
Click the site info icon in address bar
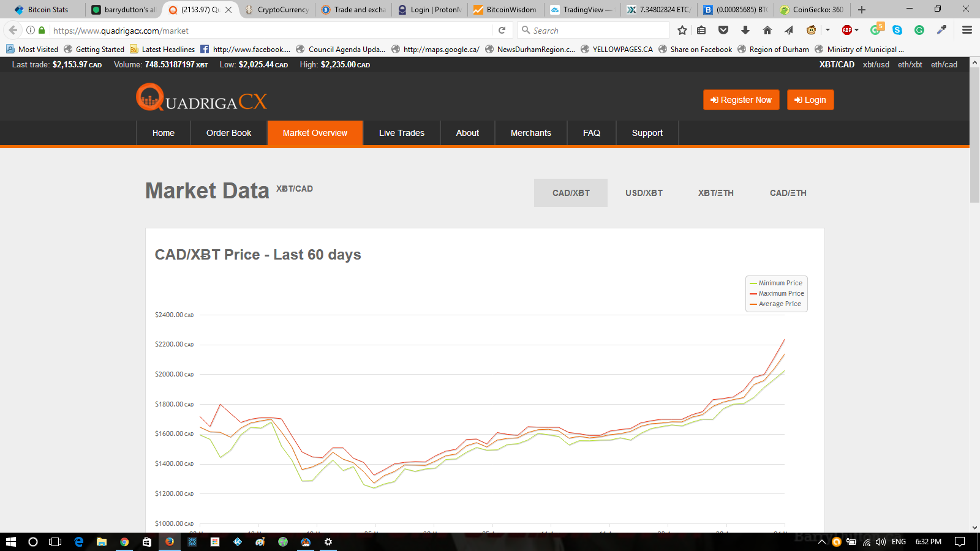tap(30, 30)
